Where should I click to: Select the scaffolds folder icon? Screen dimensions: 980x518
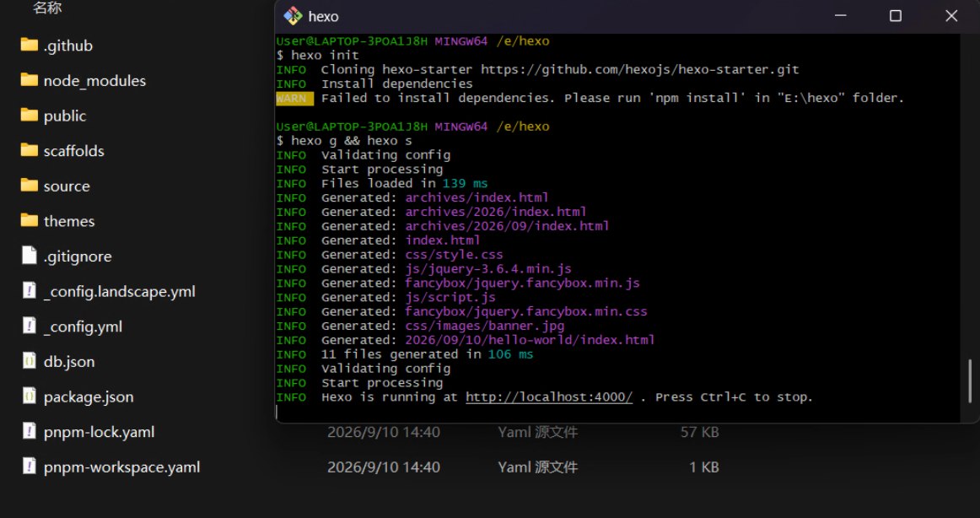pos(29,150)
